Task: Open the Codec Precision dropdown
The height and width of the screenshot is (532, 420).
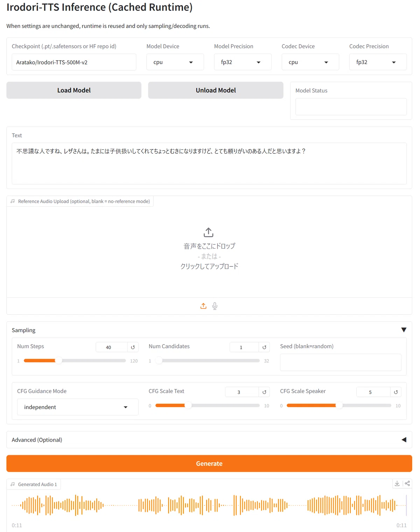Action: click(378, 62)
